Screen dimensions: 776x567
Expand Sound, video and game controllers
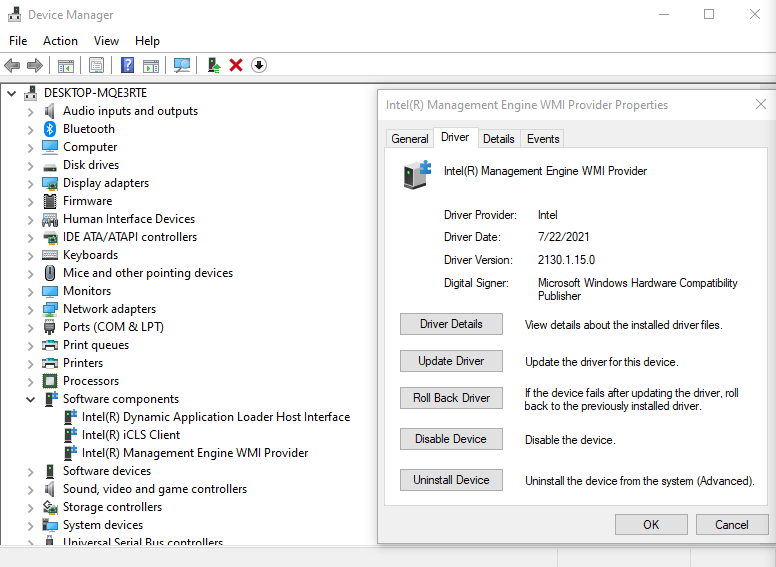click(31, 490)
